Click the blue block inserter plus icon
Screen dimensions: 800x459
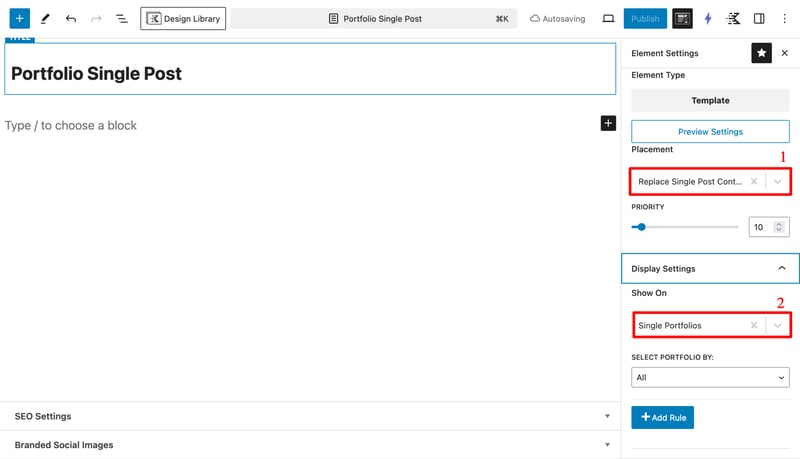pyautogui.click(x=19, y=18)
